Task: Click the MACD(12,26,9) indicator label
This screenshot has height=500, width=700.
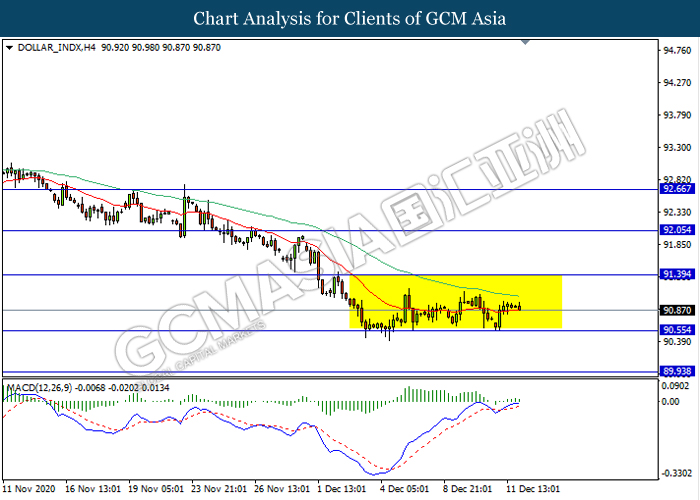Action: [40, 388]
